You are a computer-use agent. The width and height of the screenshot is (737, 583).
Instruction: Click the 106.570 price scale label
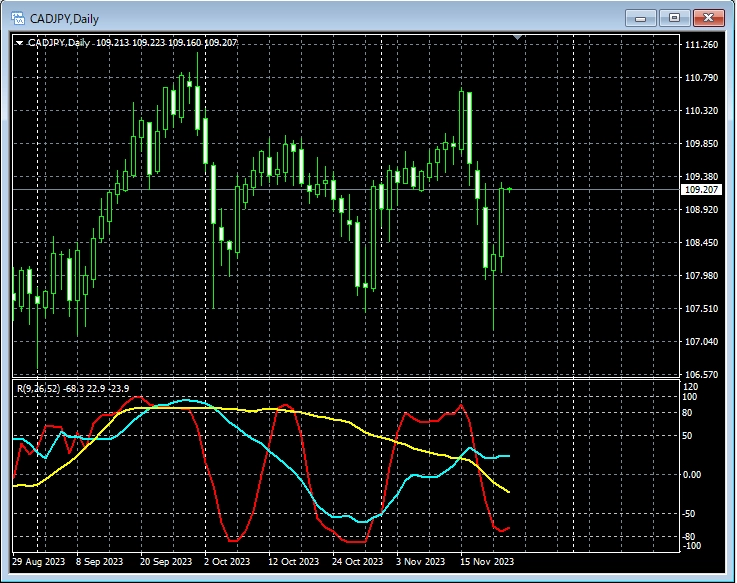[699, 375]
